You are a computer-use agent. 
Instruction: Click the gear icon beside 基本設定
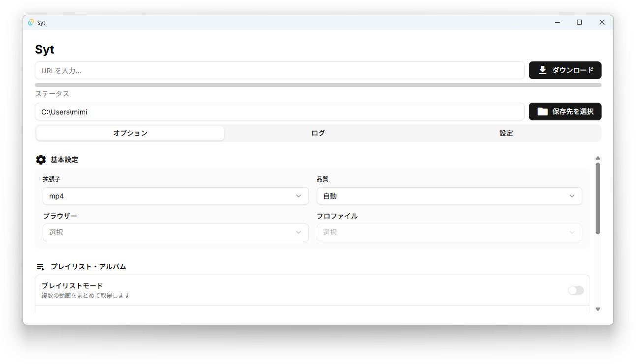(41, 160)
